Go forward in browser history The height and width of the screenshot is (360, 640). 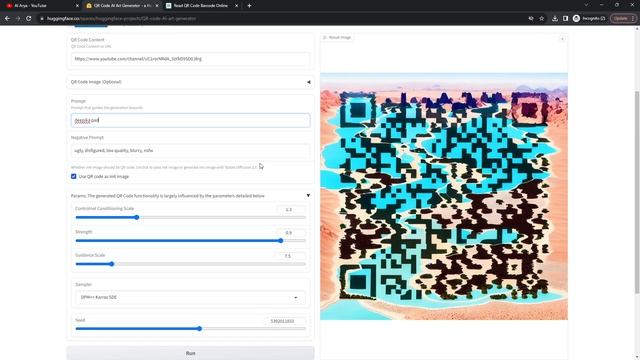tap(18, 18)
